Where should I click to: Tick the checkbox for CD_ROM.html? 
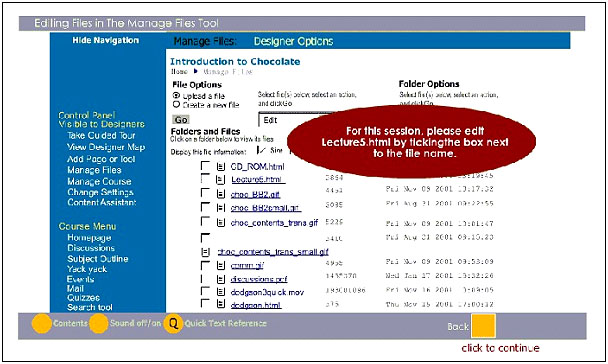(x=205, y=166)
